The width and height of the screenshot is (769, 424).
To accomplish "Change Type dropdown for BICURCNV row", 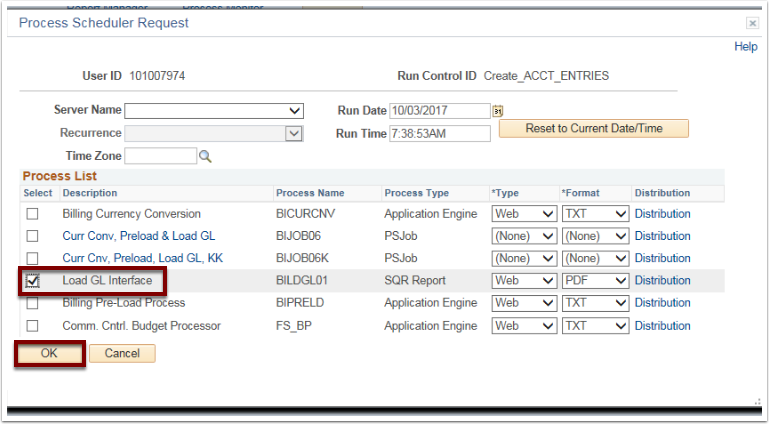I will (524, 214).
